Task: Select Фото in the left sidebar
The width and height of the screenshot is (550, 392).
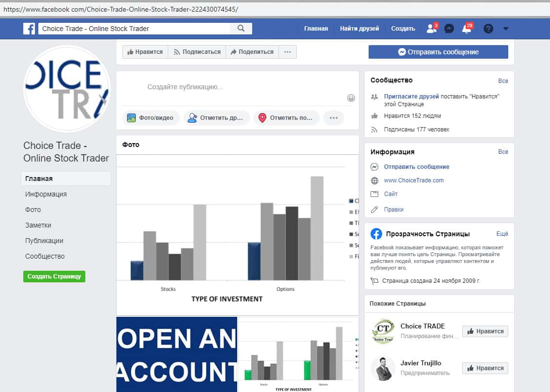Action: coord(33,210)
